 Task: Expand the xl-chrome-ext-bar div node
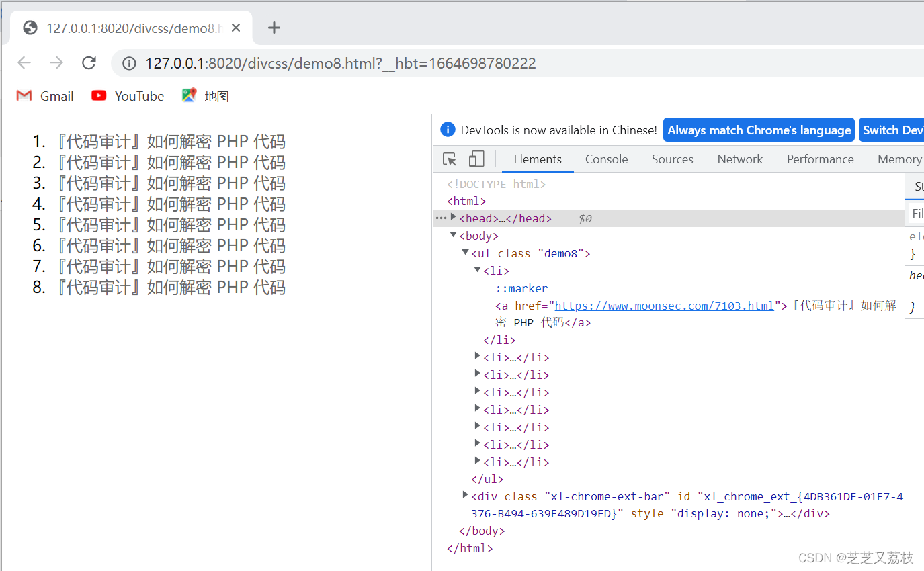click(466, 495)
